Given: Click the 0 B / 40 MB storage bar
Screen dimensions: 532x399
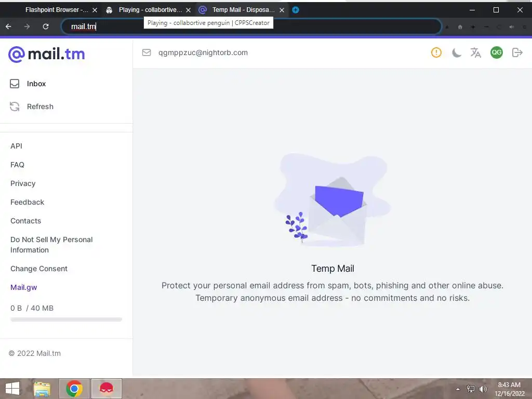Looking at the screenshot, I should tap(66, 320).
